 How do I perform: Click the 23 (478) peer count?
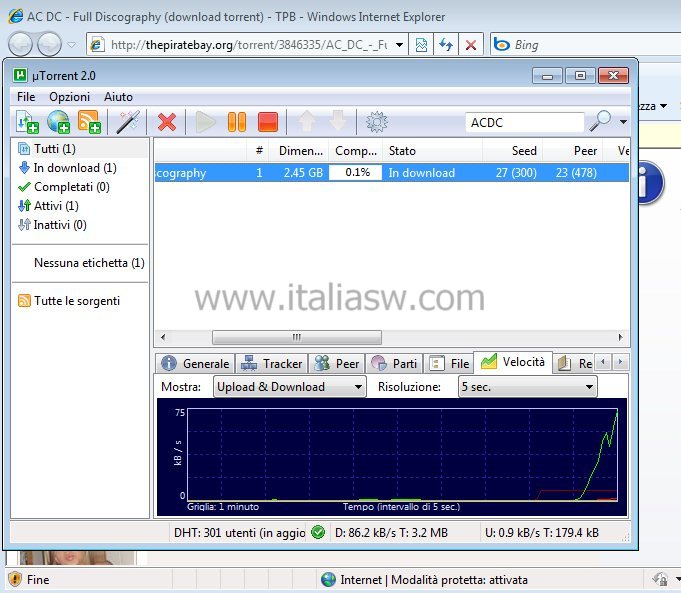click(x=576, y=173)
